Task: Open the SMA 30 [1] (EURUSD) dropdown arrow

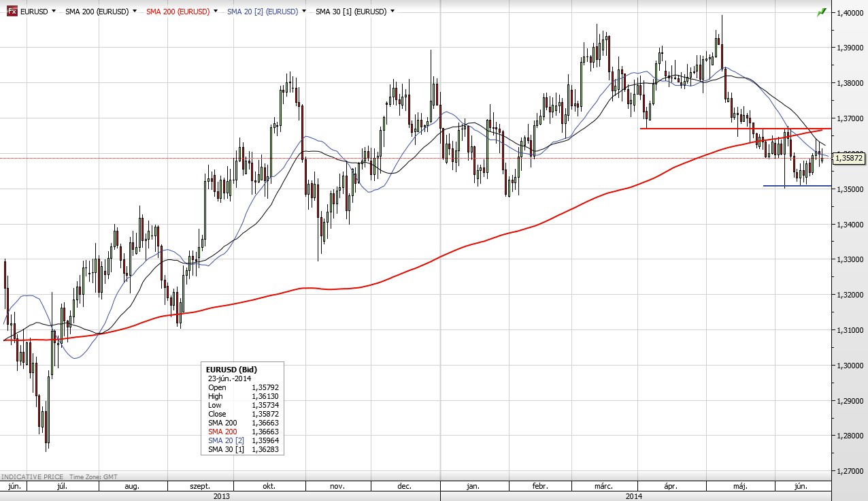Action: pyautogui.click(x=393, y=12)
